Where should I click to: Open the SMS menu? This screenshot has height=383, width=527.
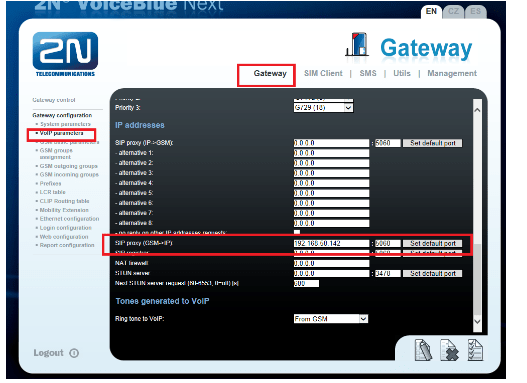(368, 73)
